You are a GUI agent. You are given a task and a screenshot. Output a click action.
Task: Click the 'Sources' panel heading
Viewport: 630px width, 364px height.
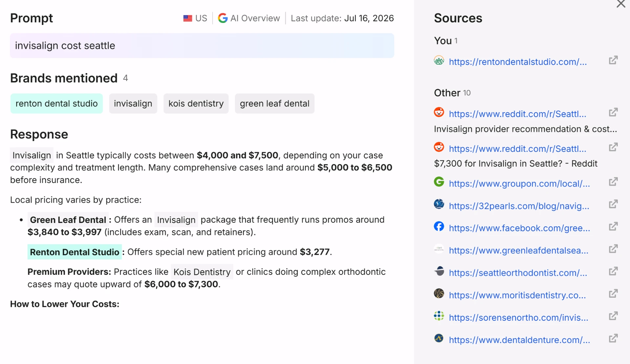coord(458,18)
